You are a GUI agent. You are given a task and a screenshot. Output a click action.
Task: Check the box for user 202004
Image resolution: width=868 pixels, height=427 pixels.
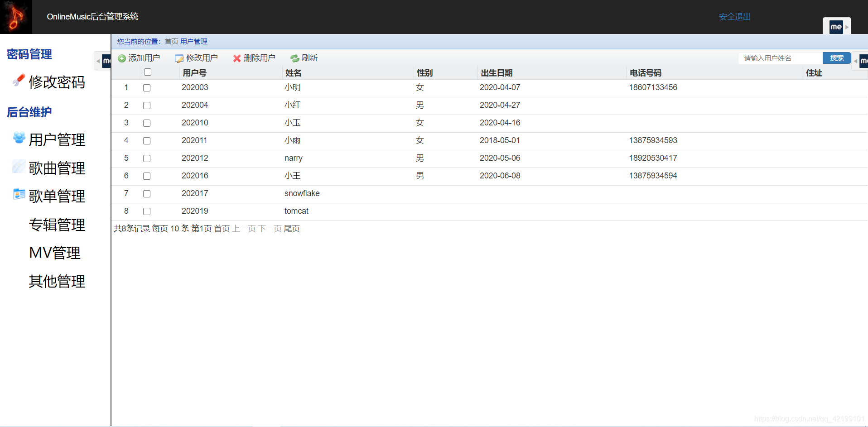coord(147,106)
